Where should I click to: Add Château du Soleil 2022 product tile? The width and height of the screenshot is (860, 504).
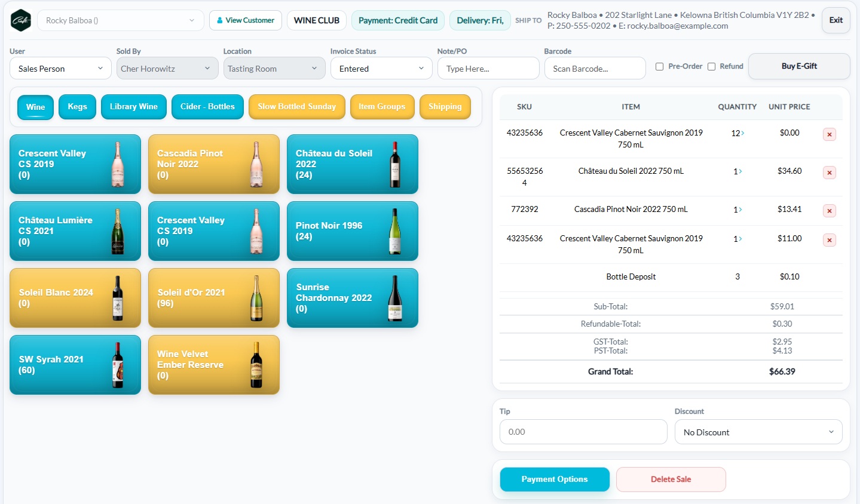pyautogui.click(x=353, y=164)
